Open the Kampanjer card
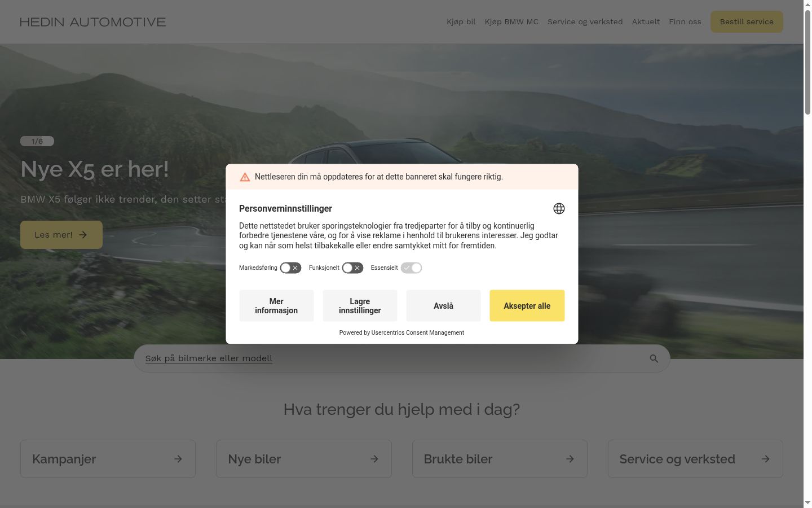812x508 pixels. (x=108, y=459)
